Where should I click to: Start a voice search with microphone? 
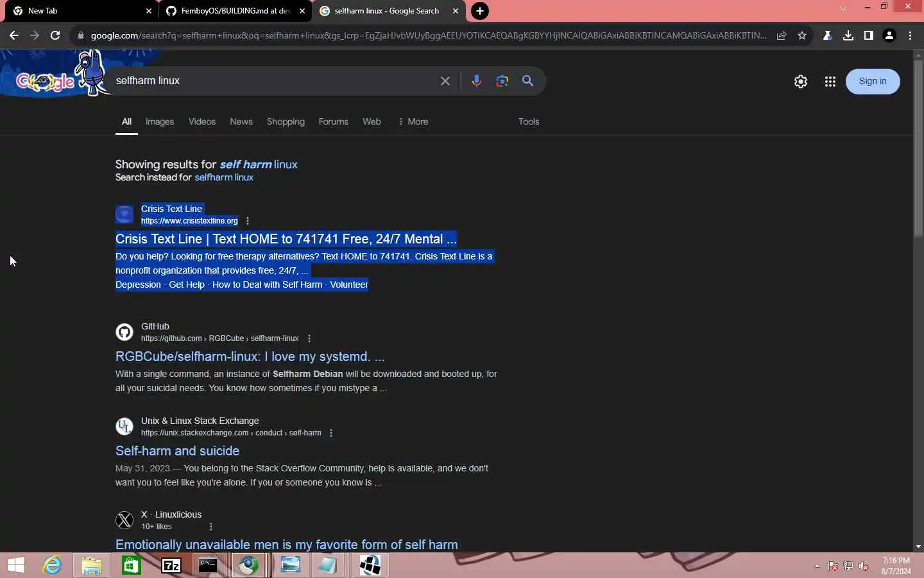[x=476, y=81]
